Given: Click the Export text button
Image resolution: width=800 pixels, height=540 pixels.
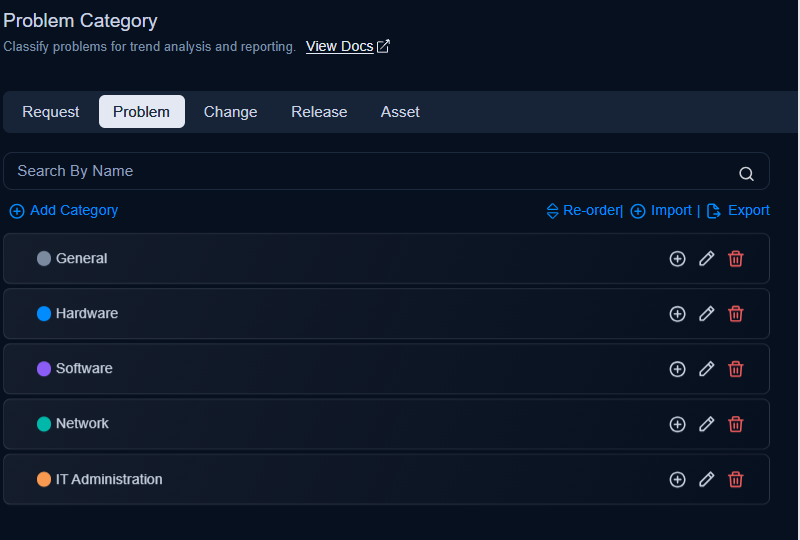Looking at the screenshot, I should (x=748, y=210).
